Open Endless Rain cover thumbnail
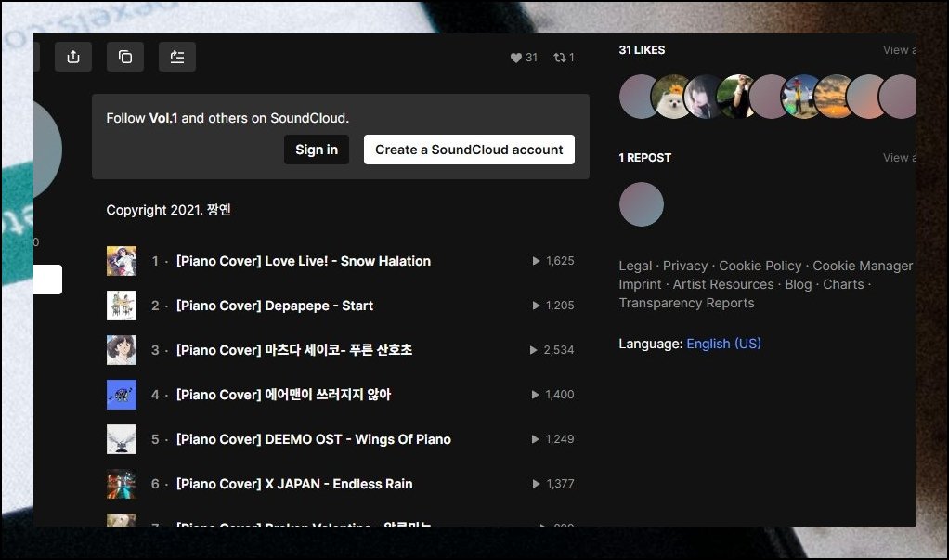This screenshot has height=560, width=949. [x=122, y=484]
